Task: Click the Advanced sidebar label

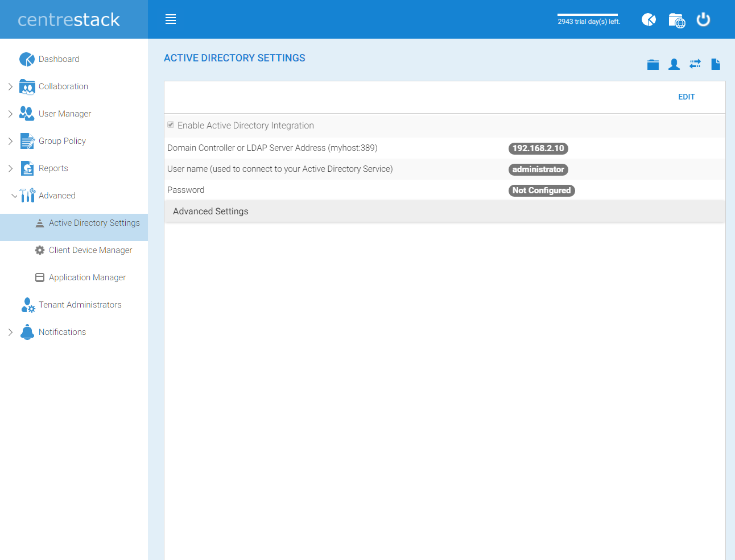Action: [57, 196]
